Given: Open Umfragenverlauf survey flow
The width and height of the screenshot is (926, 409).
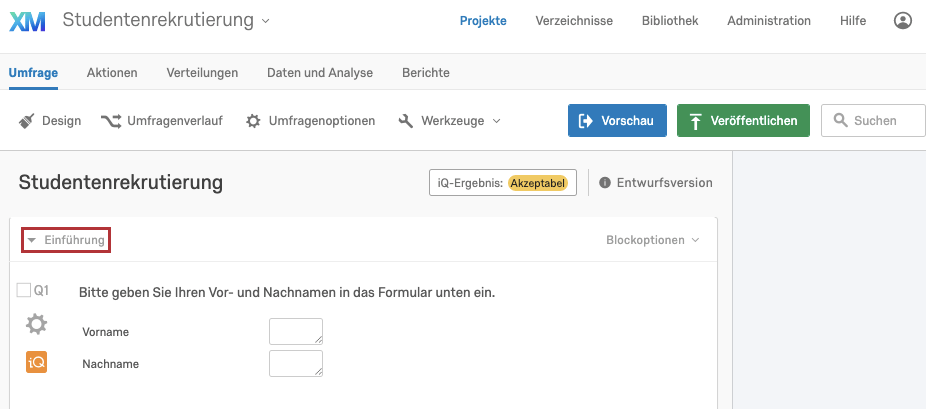Looking at the screenshot, I should click(x=161, y=121).
